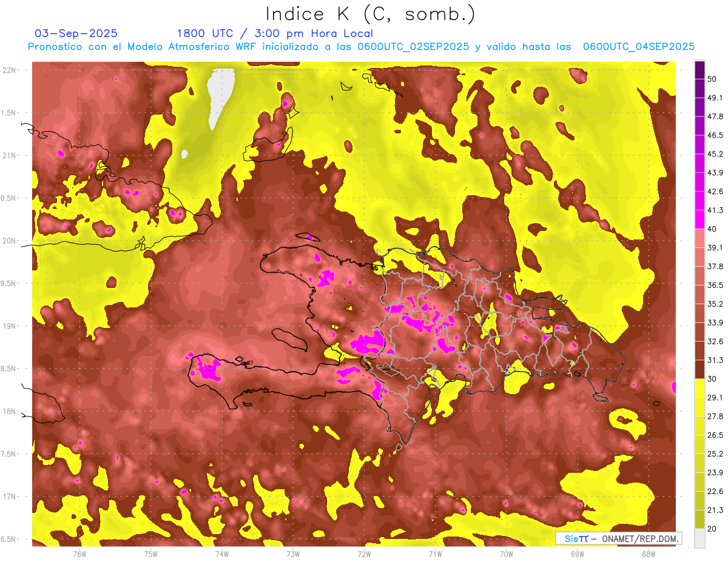Click the '75W' longitude axis label
Screen dimensions: 728x562
pos(151,554)
